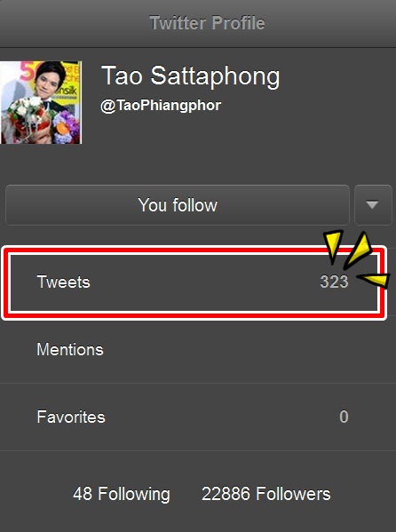Screen dimensions: 396x532
Task: Click the number 22886 before Followers
Action: coord(226,494)
